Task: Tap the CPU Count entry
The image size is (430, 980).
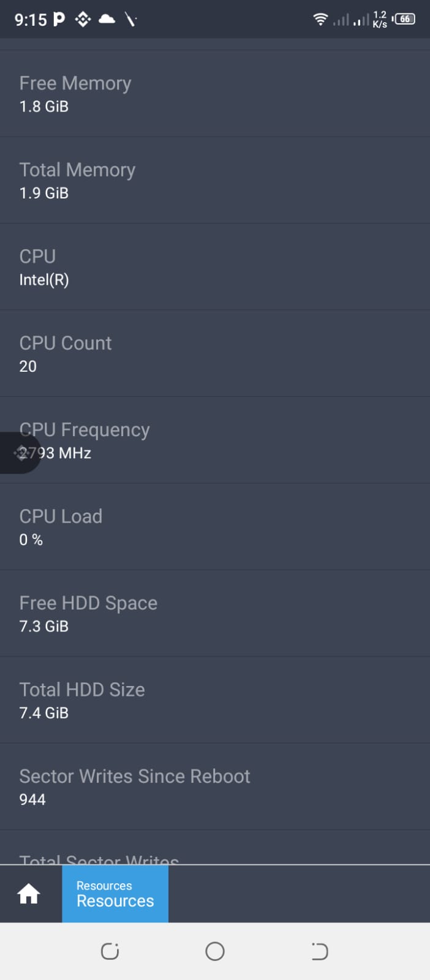Action: (x=215, y=354)
